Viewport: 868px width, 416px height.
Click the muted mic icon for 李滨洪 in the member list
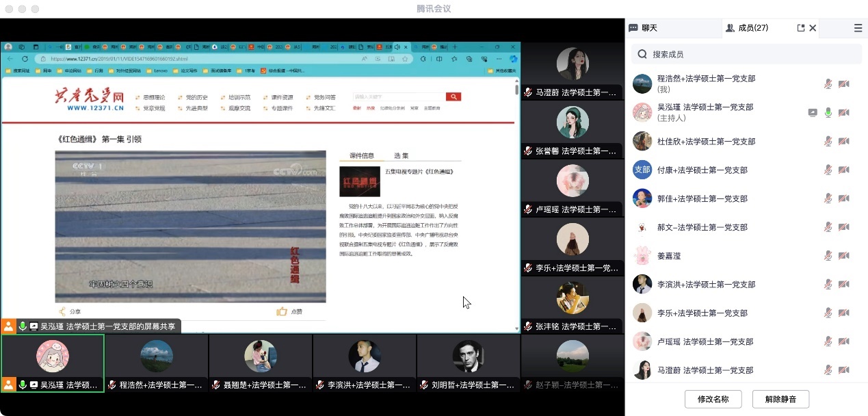click(x=828, y=285)
